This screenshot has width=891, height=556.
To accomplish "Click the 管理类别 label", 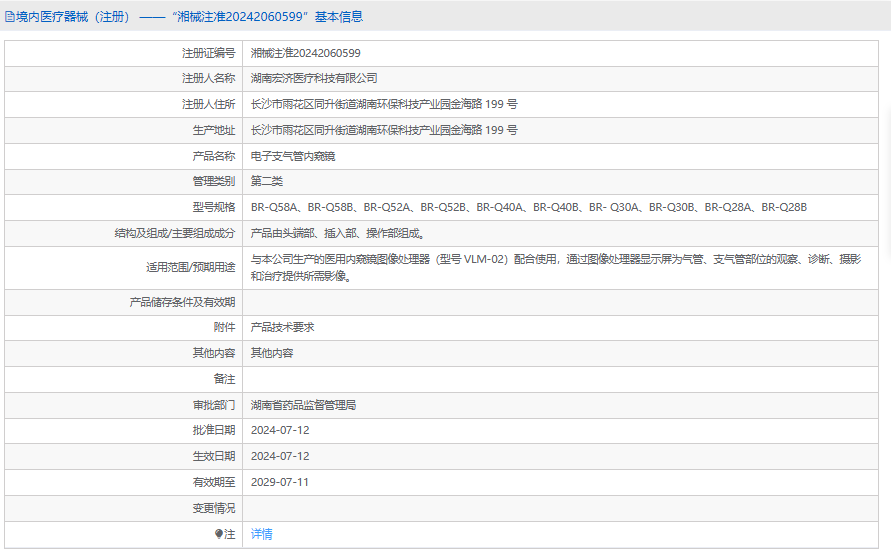I will pos(214,181).
